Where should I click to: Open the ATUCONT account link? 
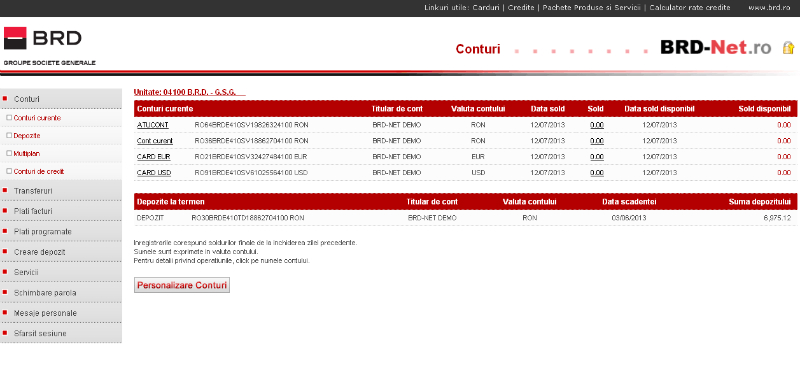[153, 125]
